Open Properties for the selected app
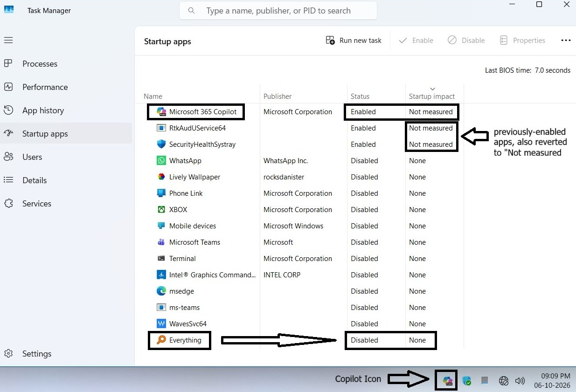576x392 pixels. click(522, 41)
